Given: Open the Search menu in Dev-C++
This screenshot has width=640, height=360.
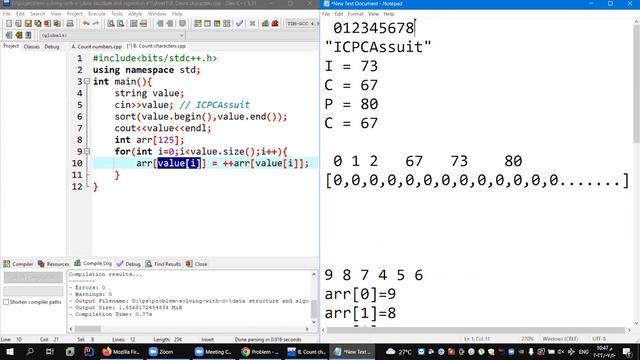Looking at the screenshot, I should point(37,14).
